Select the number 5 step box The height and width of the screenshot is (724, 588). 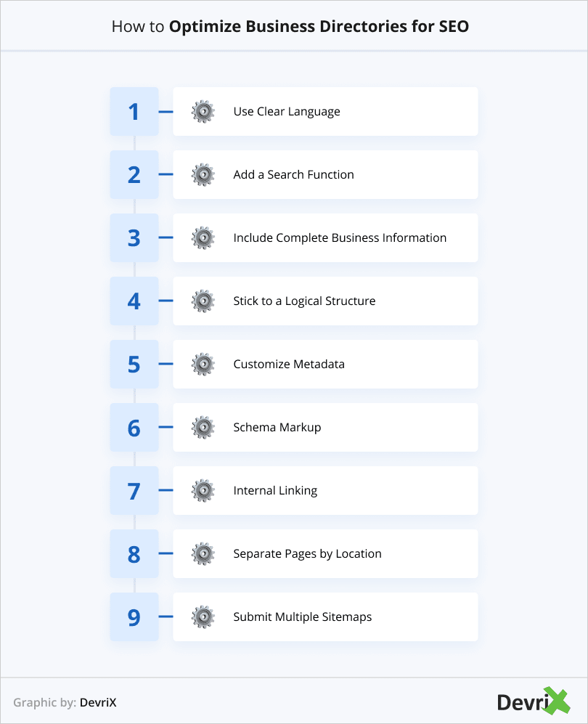click(x=134, y=365)
